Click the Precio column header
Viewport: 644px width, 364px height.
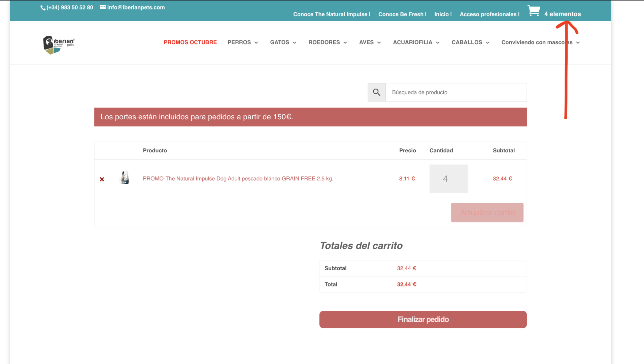(407, 151)
